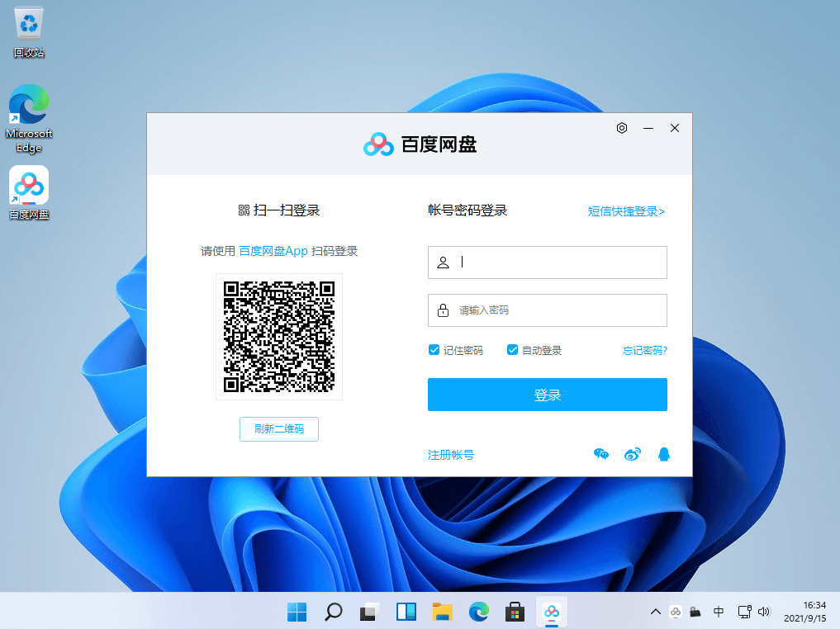Expand hidden tray icons chevron

coord(655,612)
